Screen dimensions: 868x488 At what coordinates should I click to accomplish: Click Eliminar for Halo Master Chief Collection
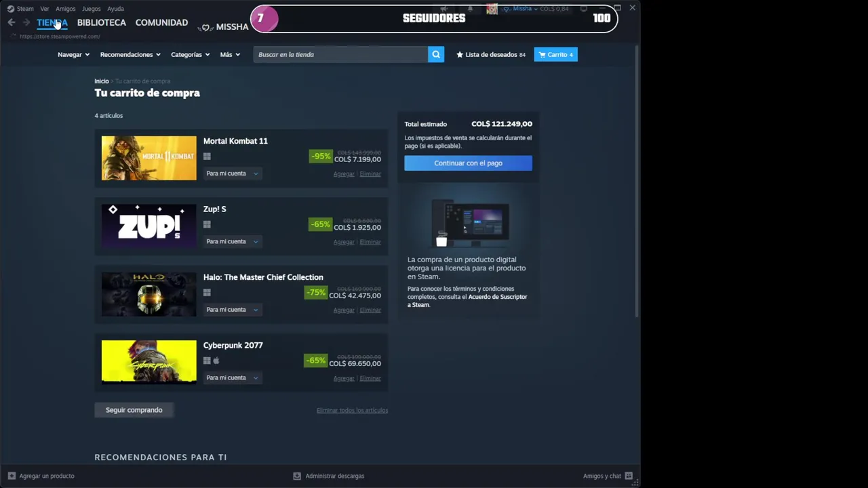370,310
